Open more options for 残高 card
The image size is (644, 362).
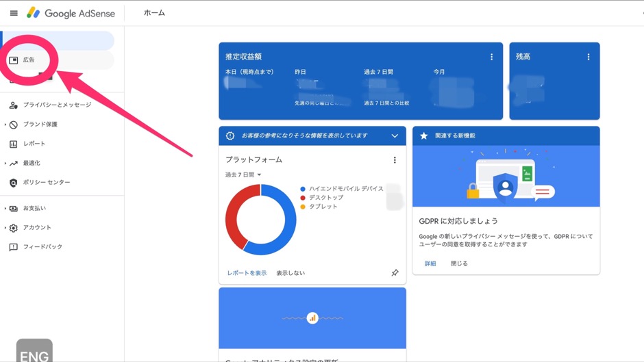click(x=588, y=57)
